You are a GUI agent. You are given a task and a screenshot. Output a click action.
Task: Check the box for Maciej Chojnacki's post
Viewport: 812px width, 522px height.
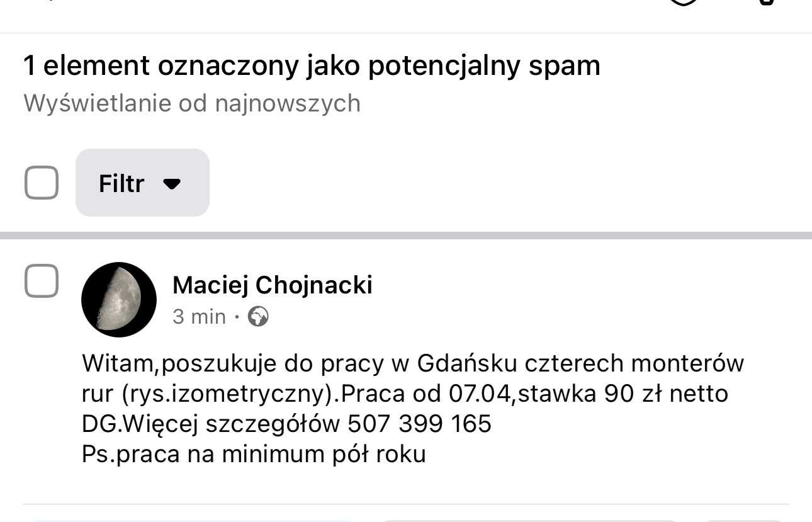pos(42,281)
